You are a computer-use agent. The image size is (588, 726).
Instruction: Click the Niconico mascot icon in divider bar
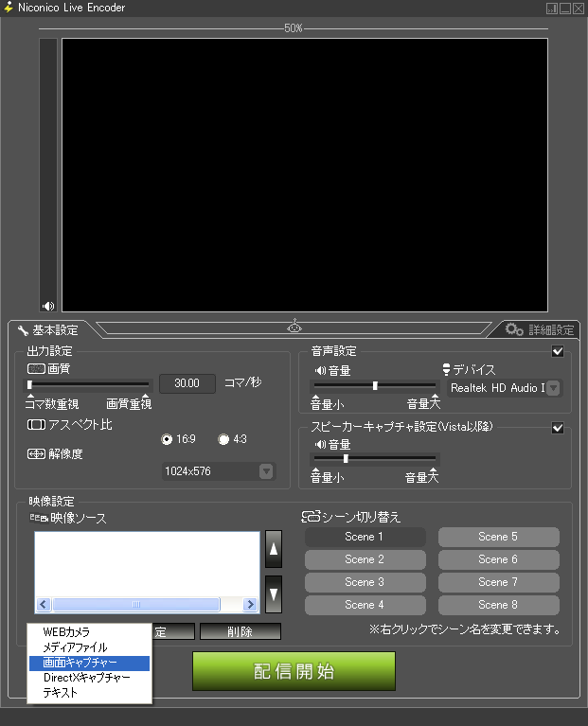(294, 326)
